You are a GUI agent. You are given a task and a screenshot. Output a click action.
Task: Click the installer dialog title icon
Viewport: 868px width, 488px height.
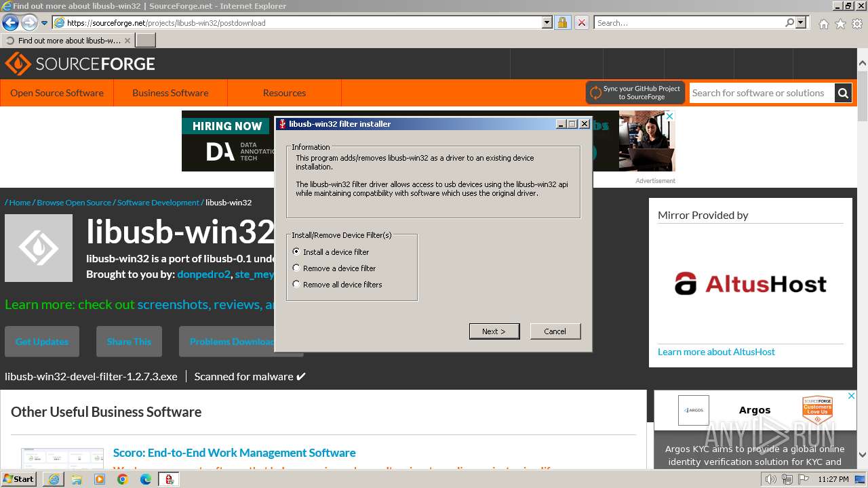coord(282,124)
